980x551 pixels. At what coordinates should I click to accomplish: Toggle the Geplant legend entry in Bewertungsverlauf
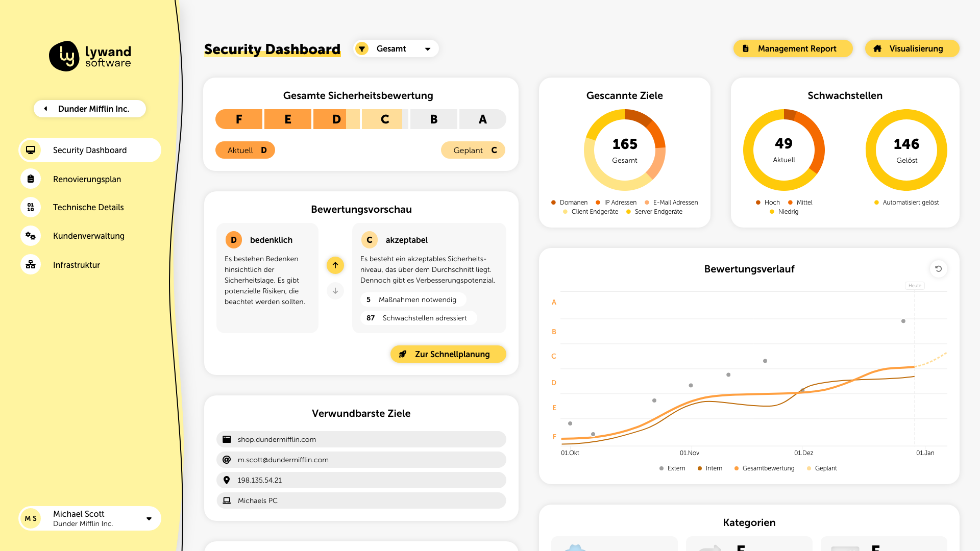(x=822, y=468)
